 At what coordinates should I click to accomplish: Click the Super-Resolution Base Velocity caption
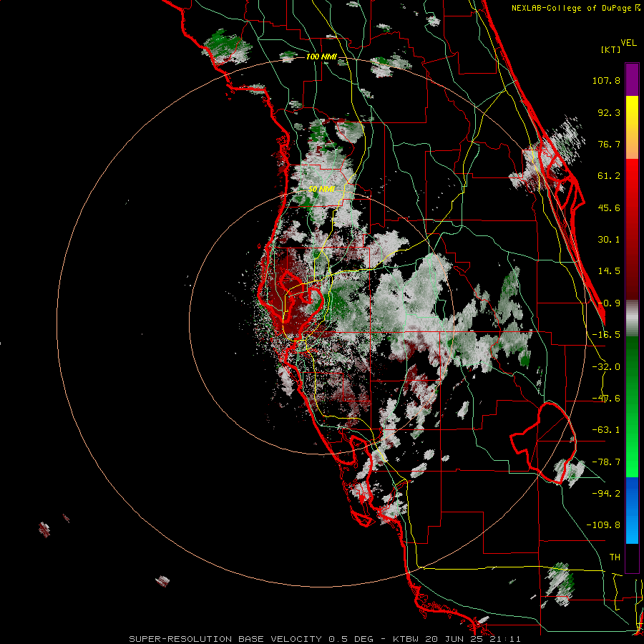(325, 639)
